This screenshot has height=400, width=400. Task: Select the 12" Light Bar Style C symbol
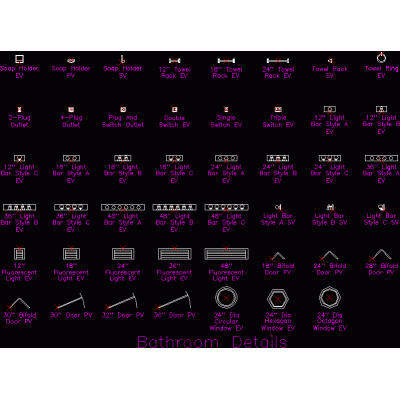(19, 158)
